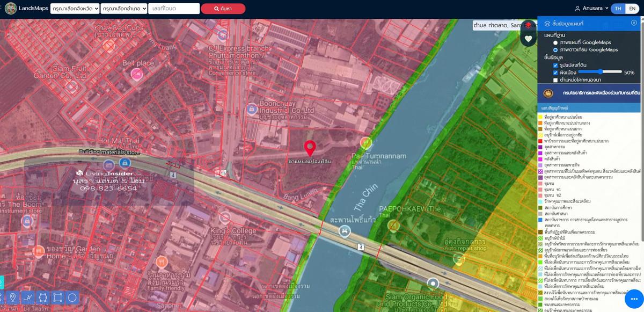644x312 pixels.
Task: Uncheck the ผังเมือง layer checkbox
Action: pyautogui.click(x=555, y=72)
